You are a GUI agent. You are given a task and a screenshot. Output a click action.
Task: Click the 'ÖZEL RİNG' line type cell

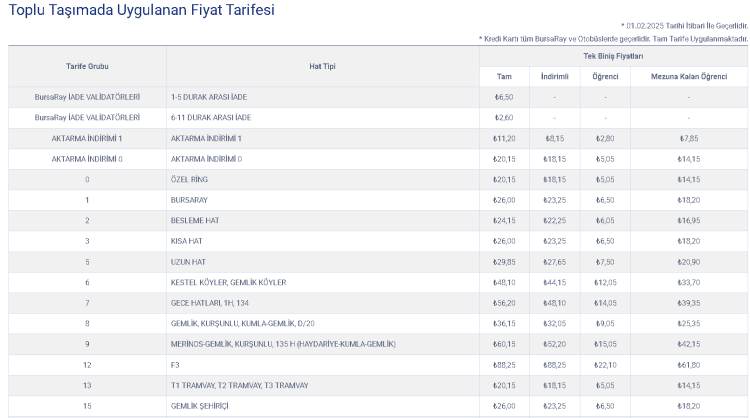pos(190,179)
